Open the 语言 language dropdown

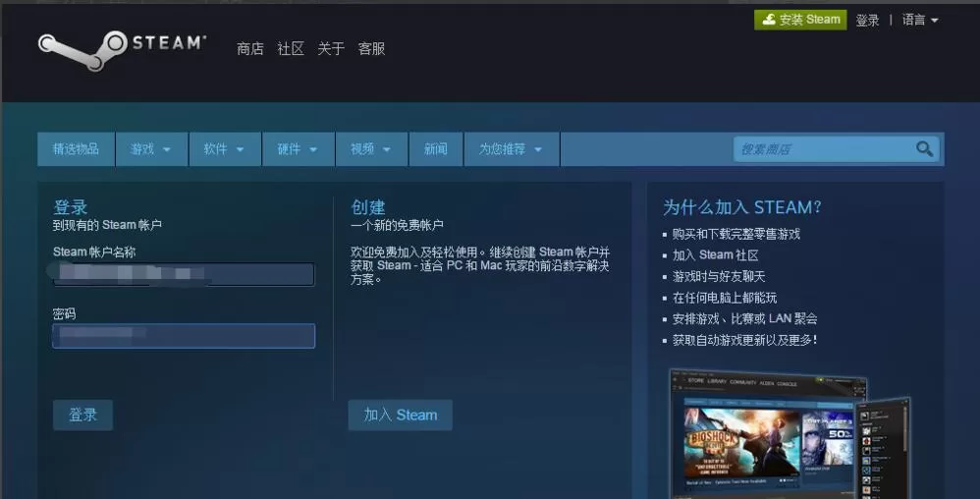[x=920, y=20]
